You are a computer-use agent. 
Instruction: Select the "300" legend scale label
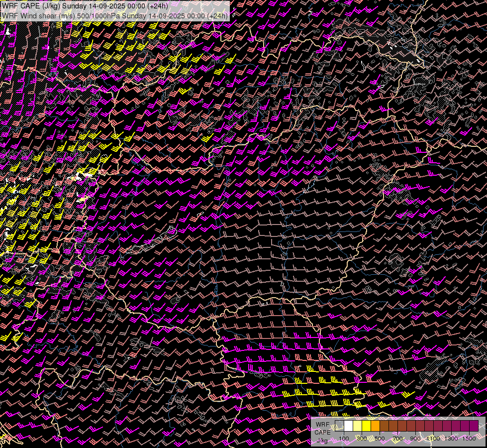362,439
